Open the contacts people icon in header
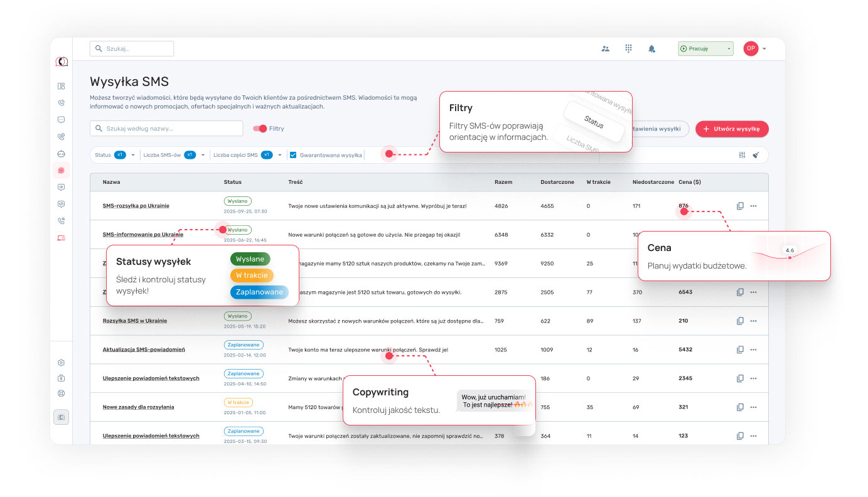 (x=605, y=48)
